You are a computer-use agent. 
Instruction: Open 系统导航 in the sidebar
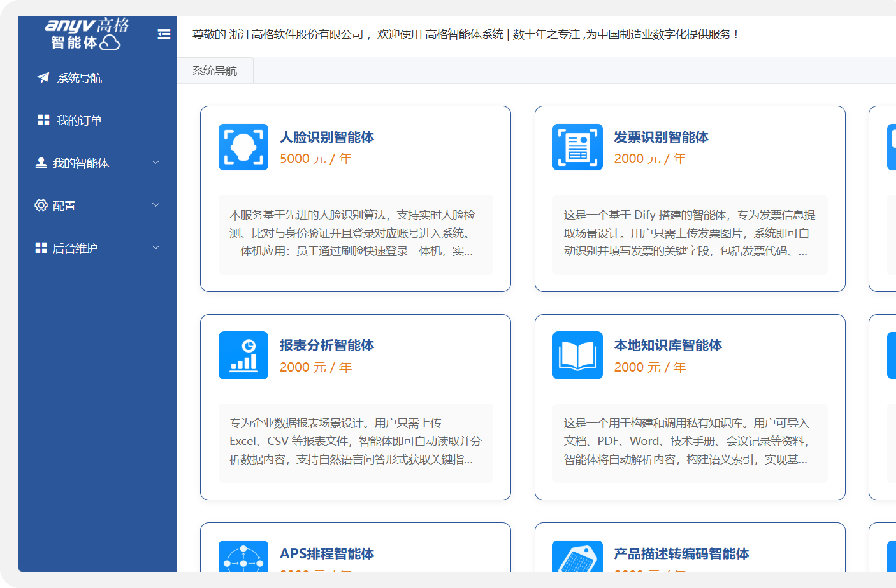coord(79,78)
